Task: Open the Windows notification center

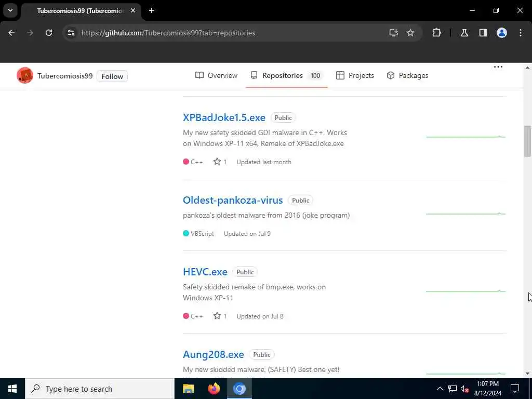Action: [515, 389]
